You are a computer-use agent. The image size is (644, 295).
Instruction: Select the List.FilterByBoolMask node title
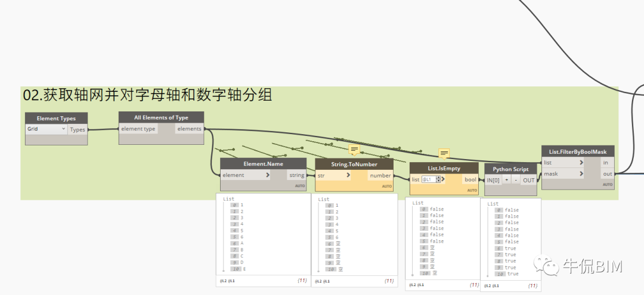tap(578, 151)
